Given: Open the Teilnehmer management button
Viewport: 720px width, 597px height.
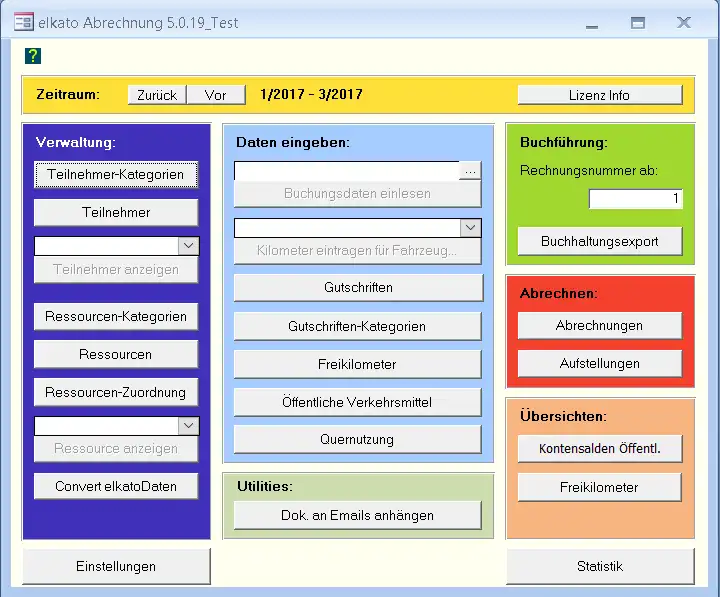Looking at the screenshot, I should point(116,212).
